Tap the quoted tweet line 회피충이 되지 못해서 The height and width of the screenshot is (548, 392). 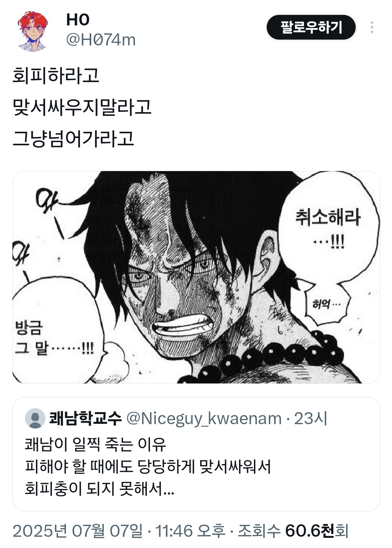[100, 488]
